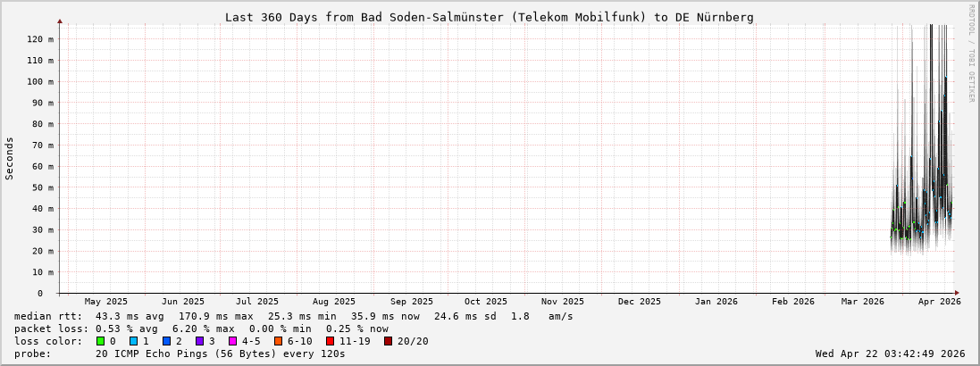Click the green loss color swatch for 0
The height and width of the screenshot is (366, 980).
(x=101, y=341)
